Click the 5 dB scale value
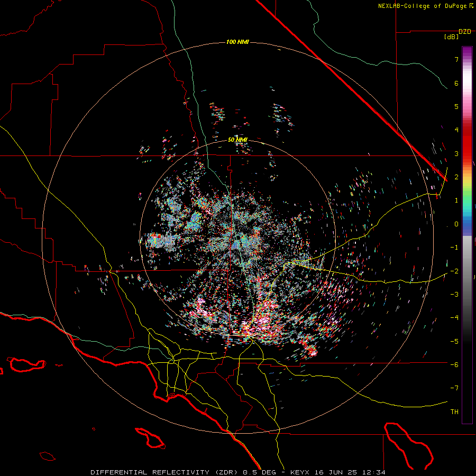476x476 pixels. [x=456, y=106]
